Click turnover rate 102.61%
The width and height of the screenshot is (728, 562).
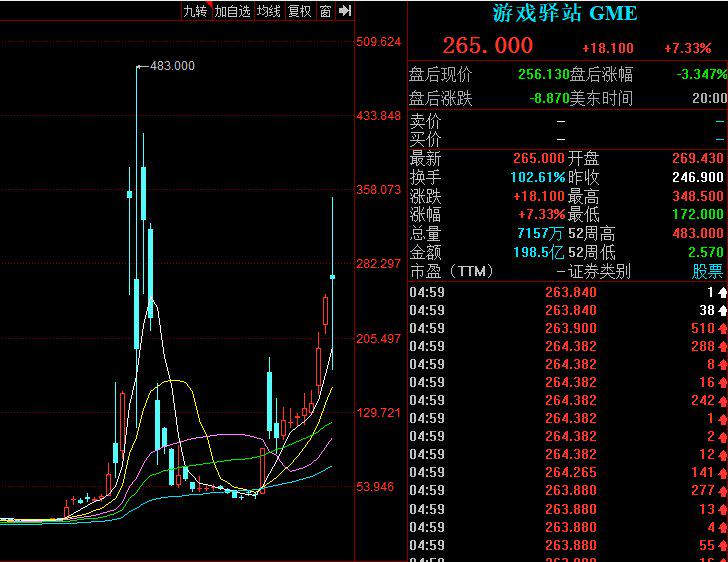point(538,177)
